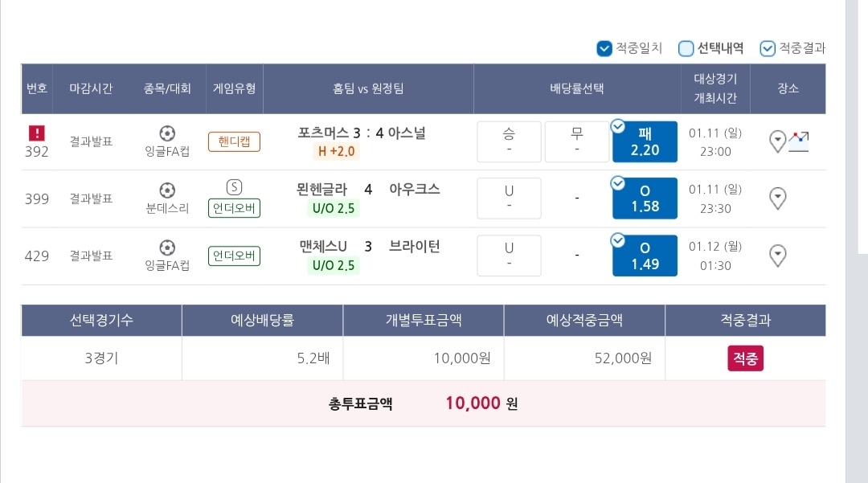Viewport: 868px width, 483px height.
Task: Click the 핸디캡 game type tag
Action: point(234,142)
